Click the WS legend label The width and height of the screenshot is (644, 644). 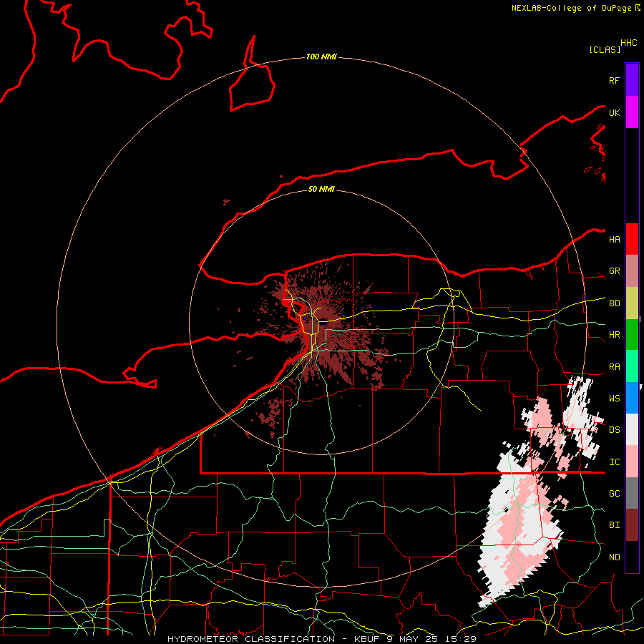tap(615, 399)
